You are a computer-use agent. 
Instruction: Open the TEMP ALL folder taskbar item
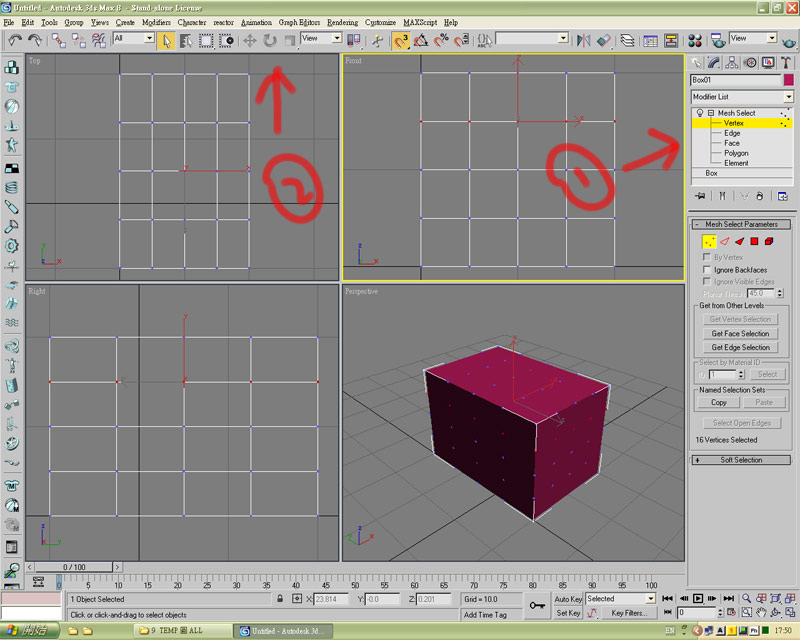pos(183,631)
